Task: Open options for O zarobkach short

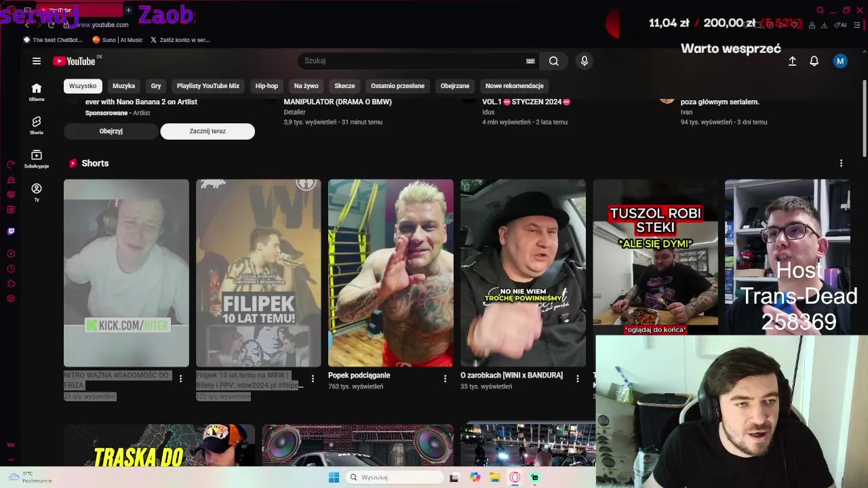Action: click(x=577, y=379)
